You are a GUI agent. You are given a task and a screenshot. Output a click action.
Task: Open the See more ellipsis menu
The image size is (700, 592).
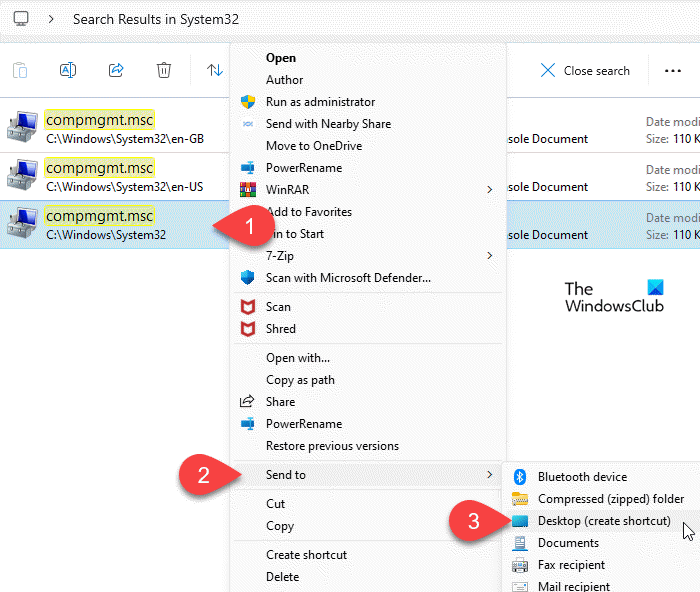click(673, 71)
